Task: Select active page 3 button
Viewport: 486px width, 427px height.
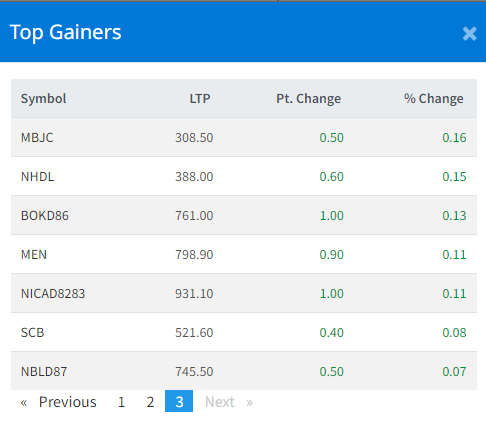Action: [x=179, y=401]
